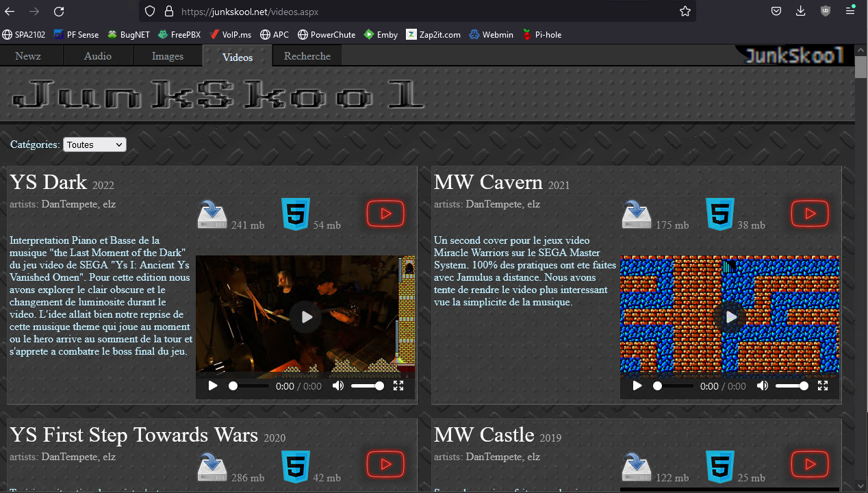Screen dimensions: 868x493
Task: Open the PowerChute bookmark
Action: (x=327, y=34)
